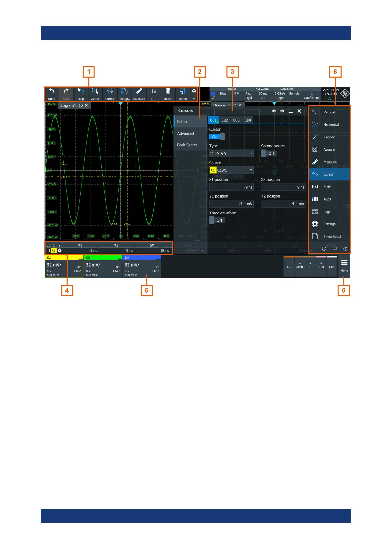
Task: Click the Y2 position field
Action: (283, 204)
